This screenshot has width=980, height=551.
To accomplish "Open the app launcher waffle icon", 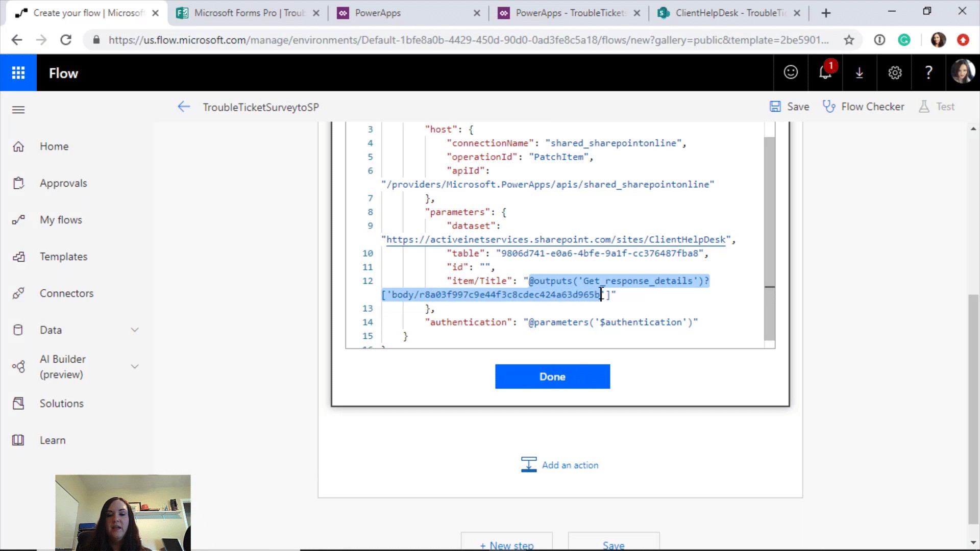I will coord(18,73).
